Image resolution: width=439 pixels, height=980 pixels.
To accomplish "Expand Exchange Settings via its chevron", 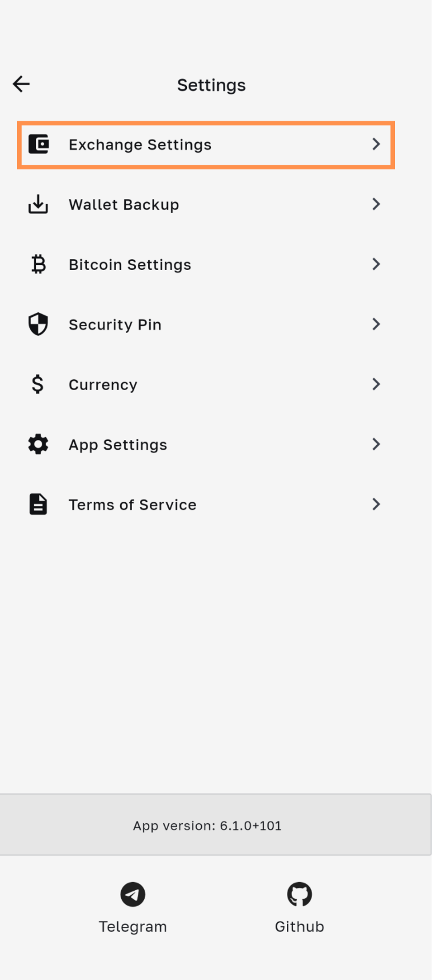I will pos(376,144).
